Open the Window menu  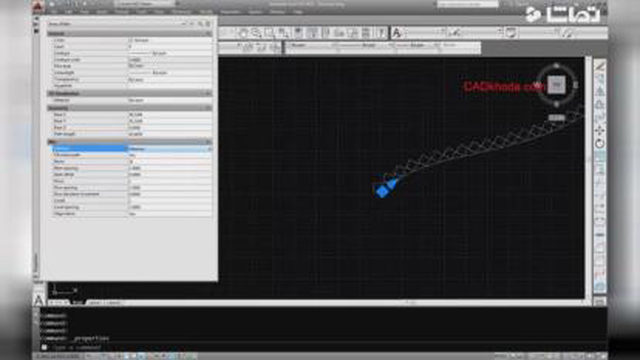(x=278, y=12)
